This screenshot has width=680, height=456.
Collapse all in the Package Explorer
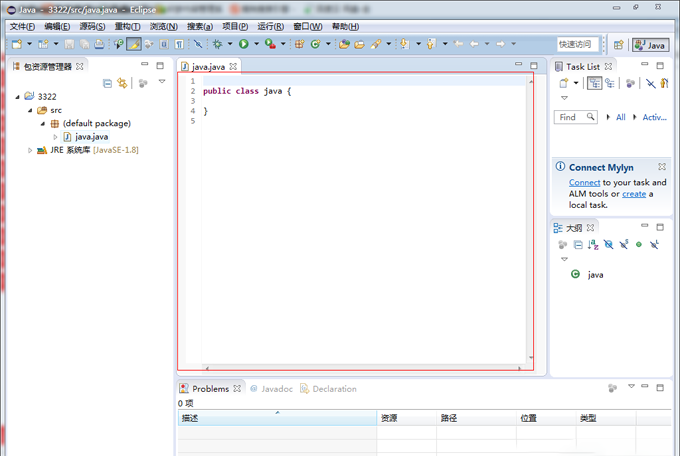107,83
